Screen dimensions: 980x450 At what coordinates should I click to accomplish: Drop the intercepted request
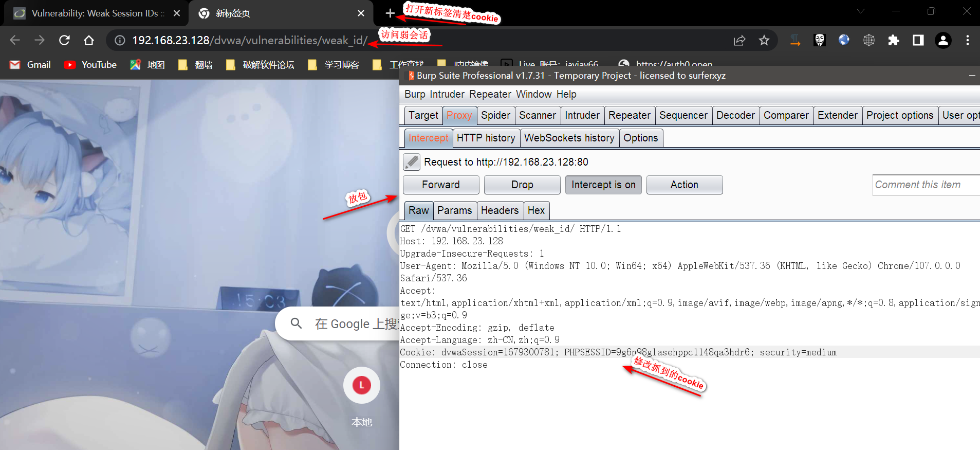[522, 185]
